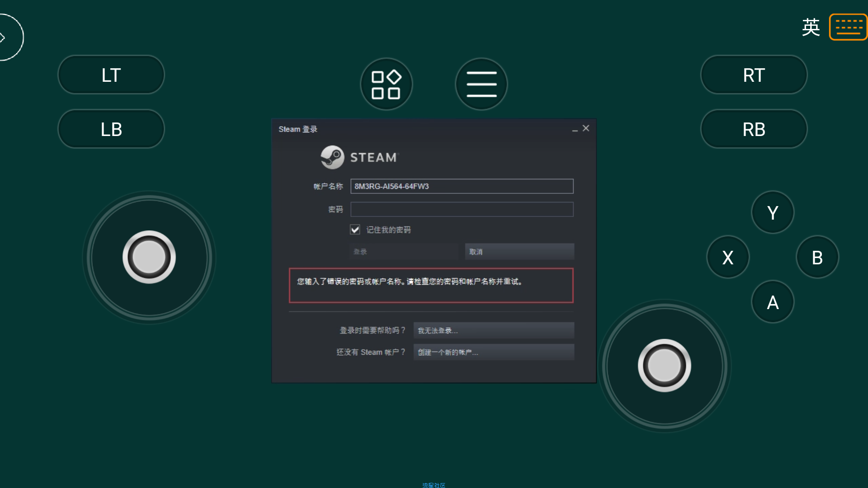Click 我无法登录 can't sign in button

(x=494, y=331)
